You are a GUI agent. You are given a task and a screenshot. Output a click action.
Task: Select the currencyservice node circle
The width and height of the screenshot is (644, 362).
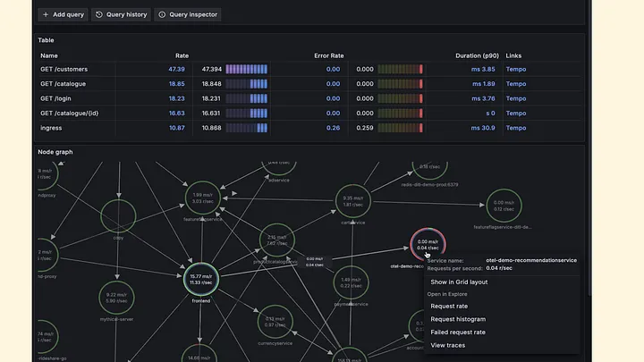click(275, 322)
